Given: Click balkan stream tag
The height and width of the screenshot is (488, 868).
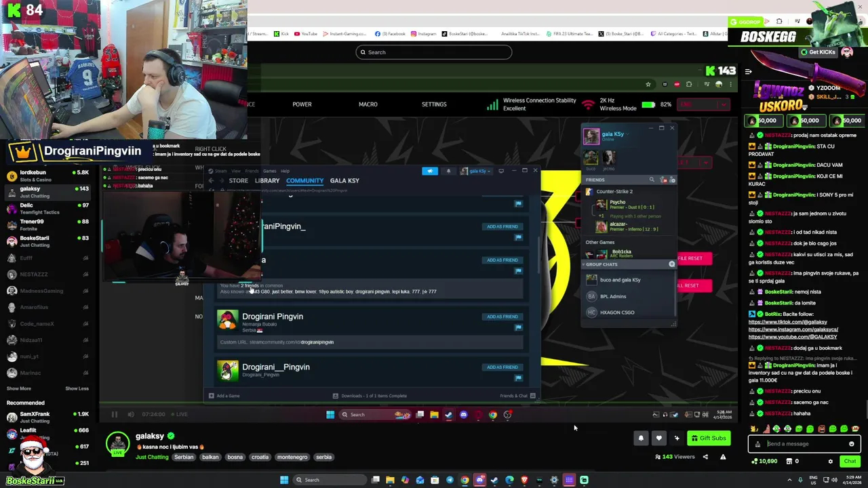Looking at the screenshot, I should pyautogui.click(x=210, y=457).
